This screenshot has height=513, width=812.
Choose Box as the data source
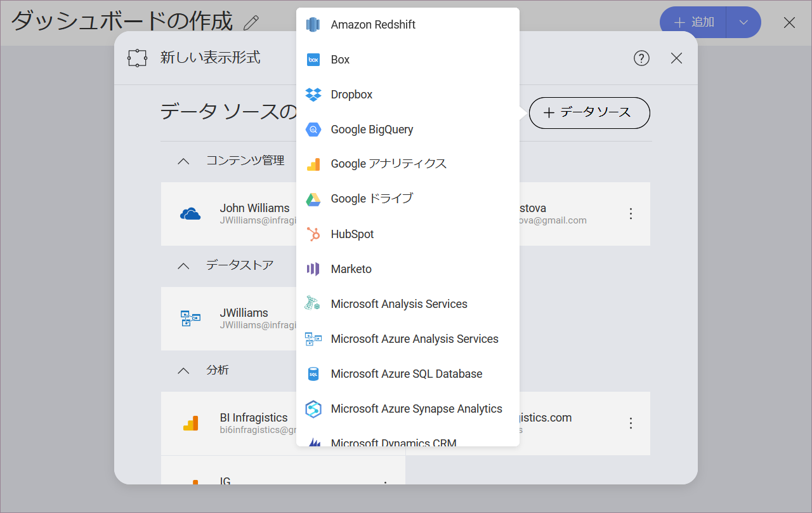point(408,60)
